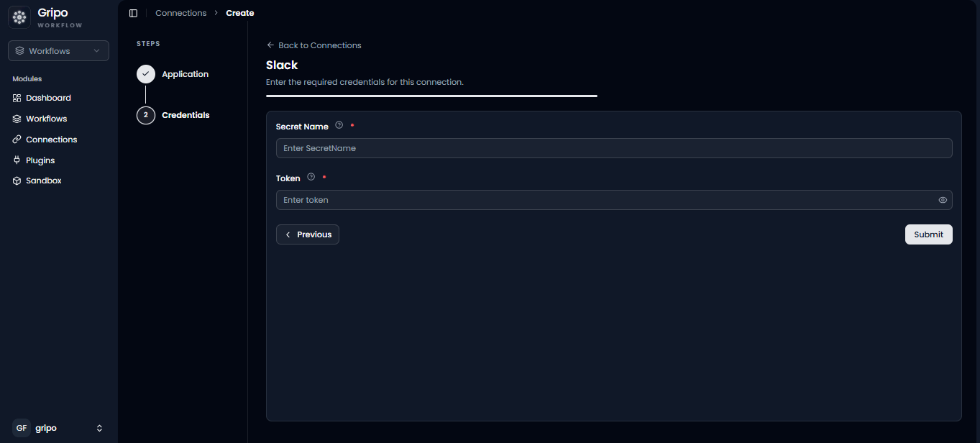Image resolution: width=980 pixels, height=443 pixels.
Task: Toggle the sidebar panel icon
Action: point(133,13)
